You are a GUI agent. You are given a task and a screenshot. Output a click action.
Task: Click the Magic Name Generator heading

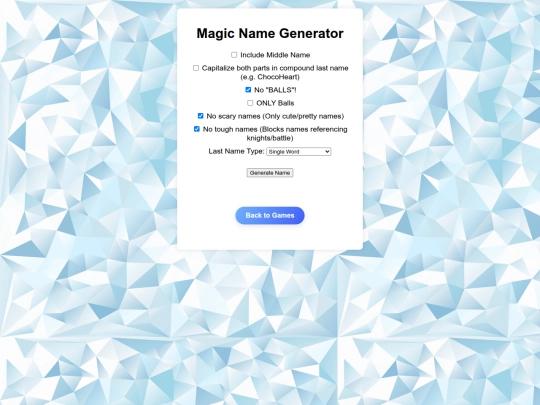point(270,33)
